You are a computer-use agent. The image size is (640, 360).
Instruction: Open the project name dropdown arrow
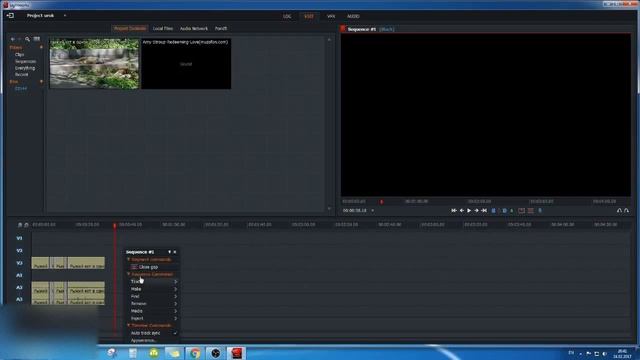coord(65,16)
